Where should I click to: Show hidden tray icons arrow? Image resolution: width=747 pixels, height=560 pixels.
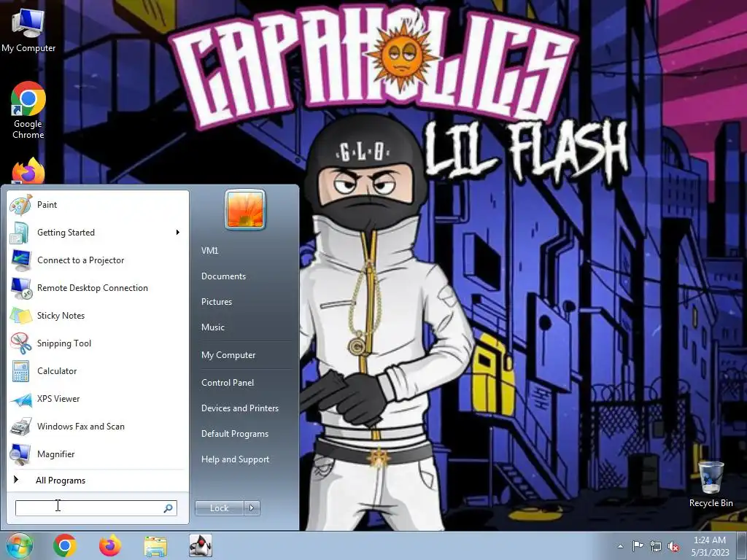point(620,546)
